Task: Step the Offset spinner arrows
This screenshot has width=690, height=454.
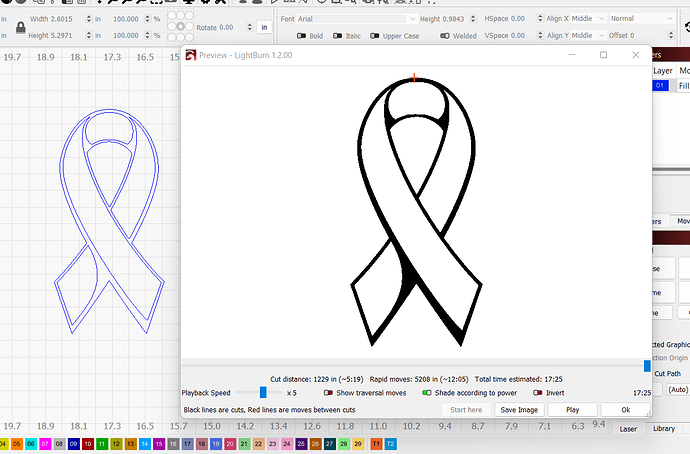Action: (x=671, y=35)
